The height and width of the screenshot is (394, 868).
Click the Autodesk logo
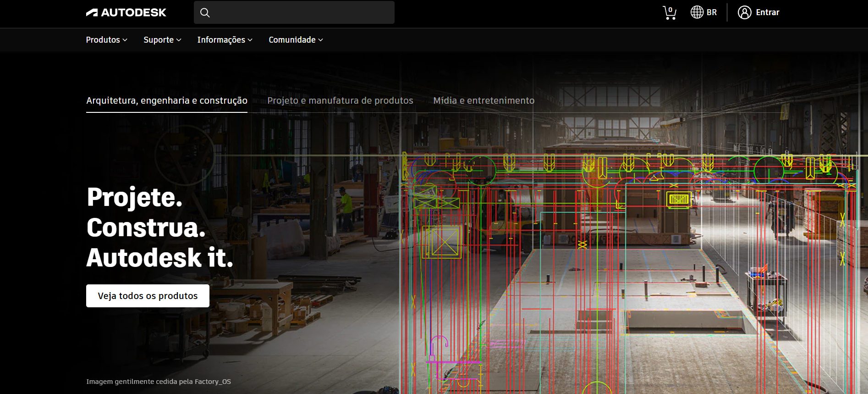click(126, 12)
